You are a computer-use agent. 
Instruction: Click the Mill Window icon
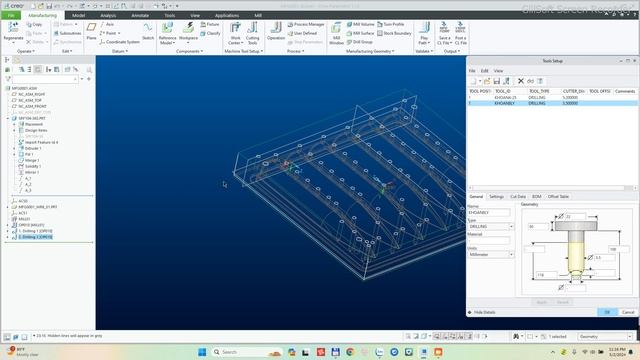tap(336, 28)
